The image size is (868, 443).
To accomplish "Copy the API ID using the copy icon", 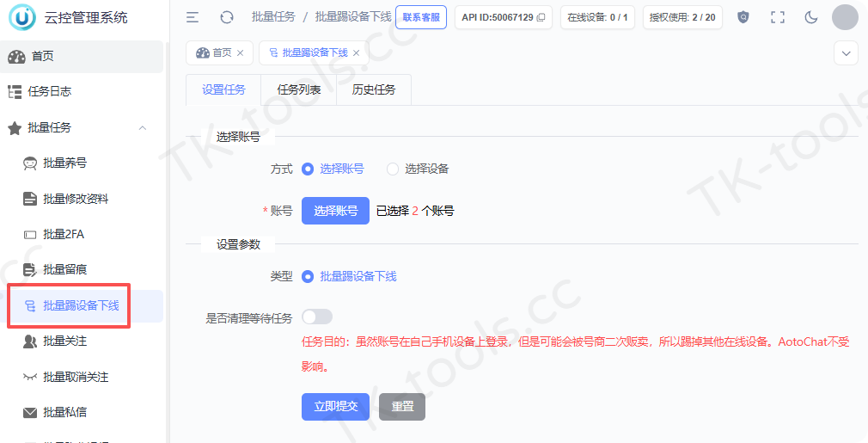I will [541, 17].
